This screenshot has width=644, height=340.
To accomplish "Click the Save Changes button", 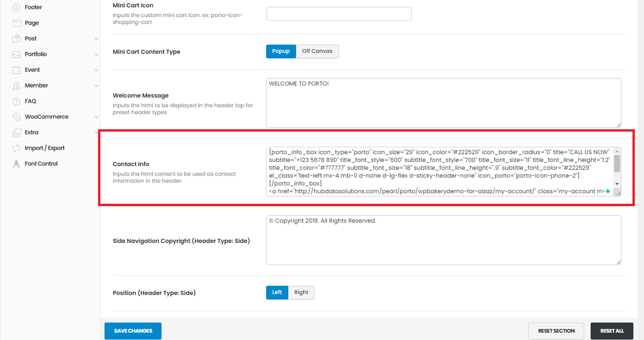I will (x=133, y=331).
